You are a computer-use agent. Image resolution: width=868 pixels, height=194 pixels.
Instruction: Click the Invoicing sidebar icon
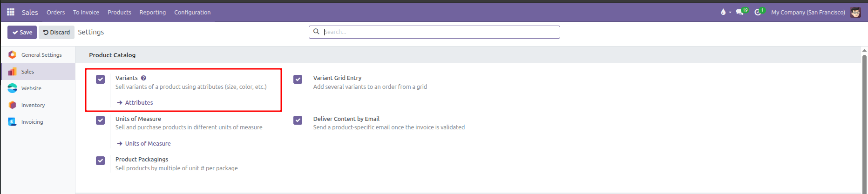click(13, 122)
